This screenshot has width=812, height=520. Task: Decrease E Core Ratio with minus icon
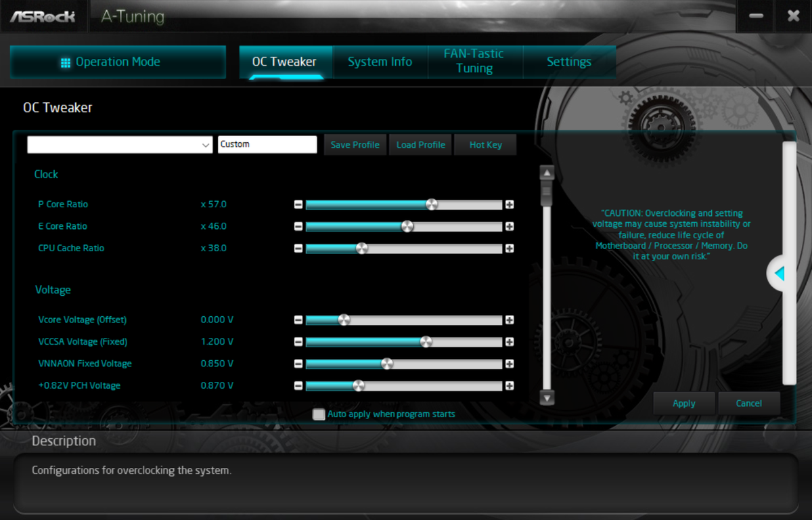(x=298, y=227)
